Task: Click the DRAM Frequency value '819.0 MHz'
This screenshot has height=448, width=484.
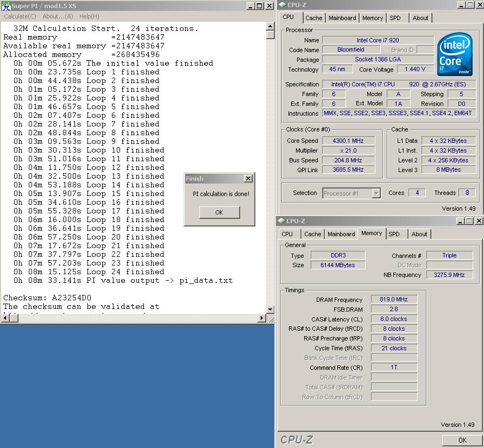Action: pyautogui.click(x=394, y=299)
